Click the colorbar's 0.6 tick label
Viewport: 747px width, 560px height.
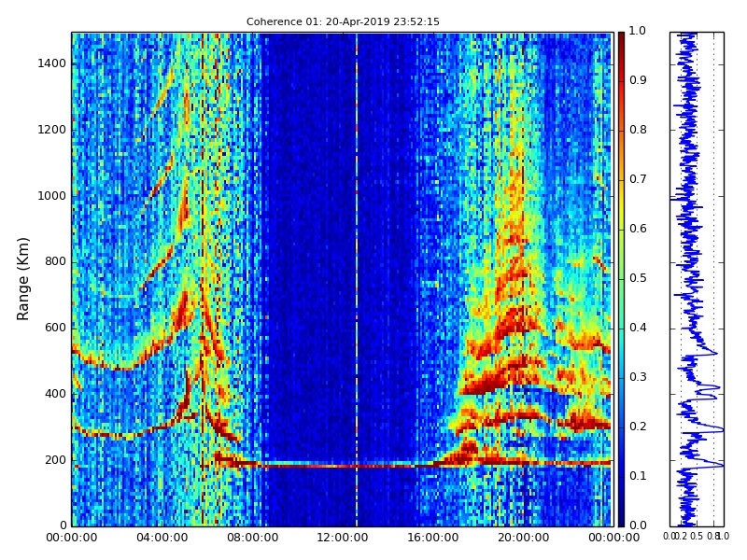[x=638, y=229]
